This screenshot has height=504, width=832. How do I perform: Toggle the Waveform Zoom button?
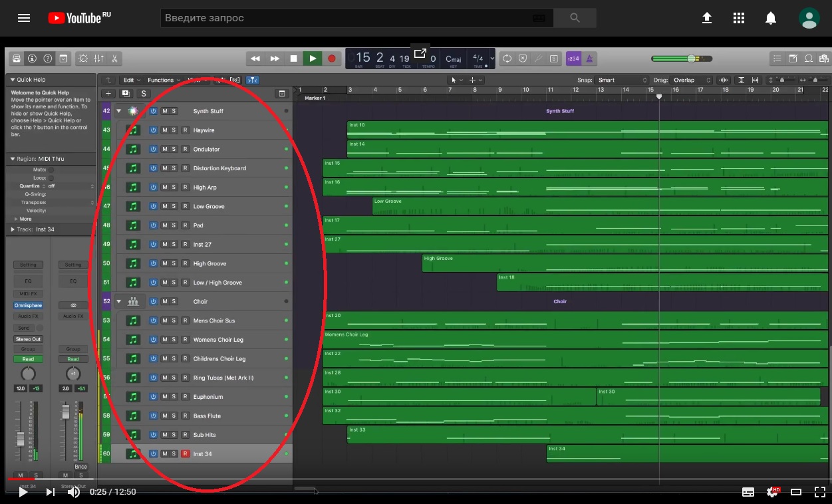pos(724,80)
